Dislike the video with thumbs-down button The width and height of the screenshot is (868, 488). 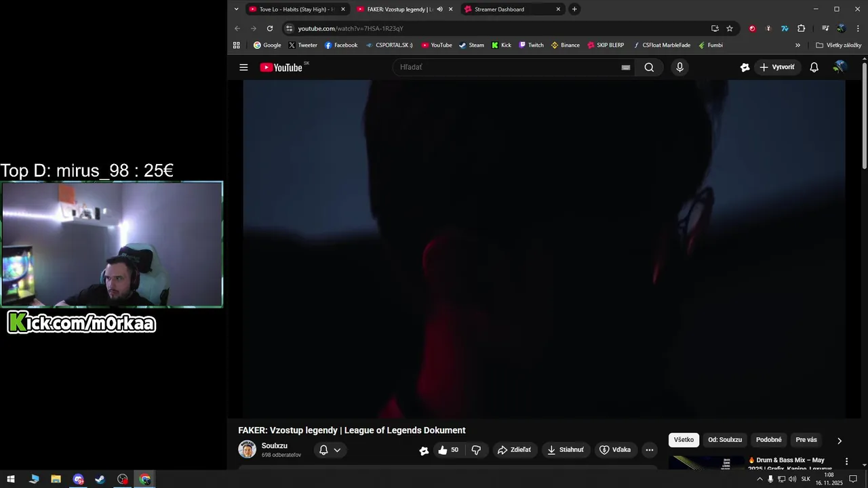point(476,450)
